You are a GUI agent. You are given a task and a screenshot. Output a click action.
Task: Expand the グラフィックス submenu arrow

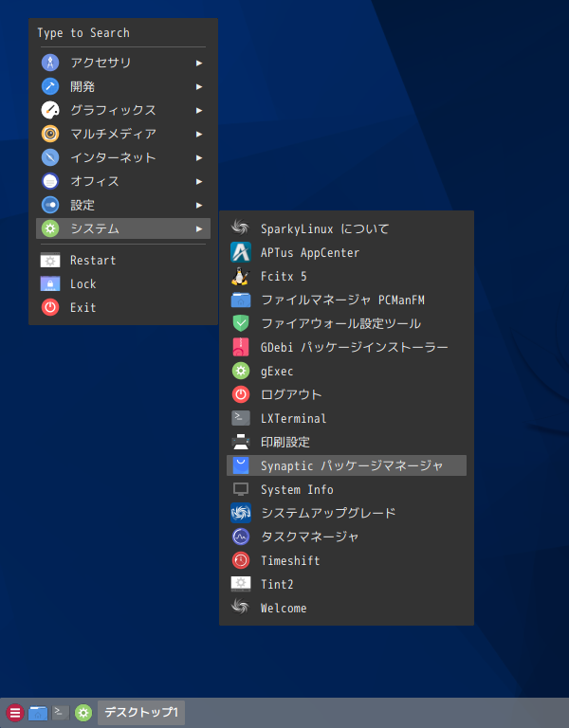pyautogui.click(x=199, y=111)
